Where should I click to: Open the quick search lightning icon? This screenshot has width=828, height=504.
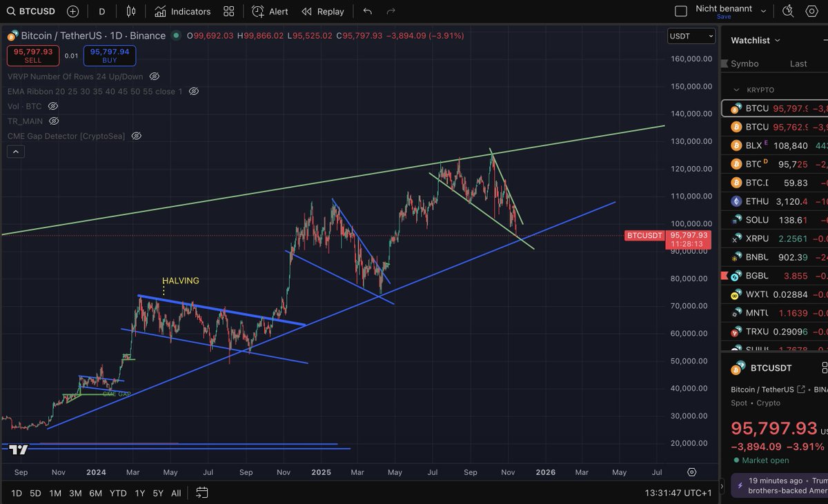click(x=788, y=10)
